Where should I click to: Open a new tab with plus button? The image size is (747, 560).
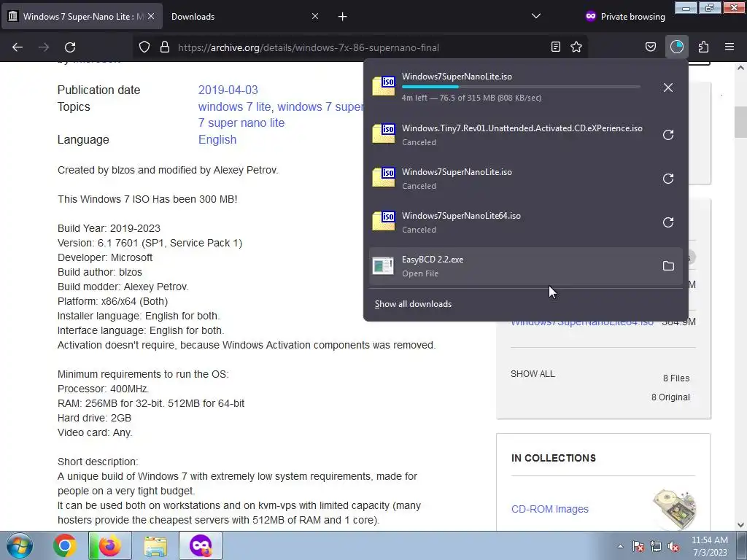tap(343, 17)
